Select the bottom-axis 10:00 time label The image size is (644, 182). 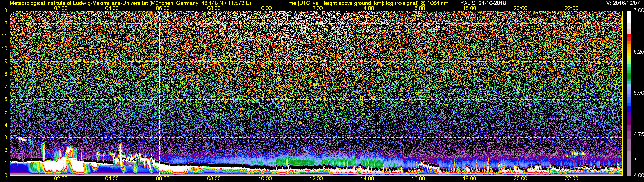[x=265, y=179]
